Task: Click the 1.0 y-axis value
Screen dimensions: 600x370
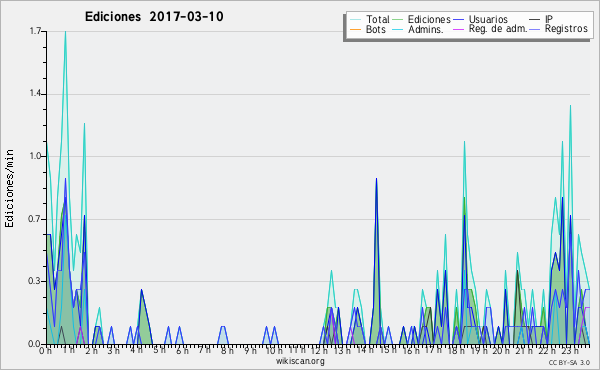Action: pos(35,156)
